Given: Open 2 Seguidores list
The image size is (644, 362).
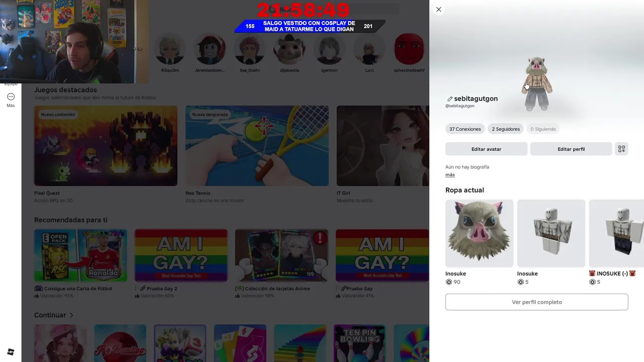Looking at the screenshot, I should click(506, 129).
